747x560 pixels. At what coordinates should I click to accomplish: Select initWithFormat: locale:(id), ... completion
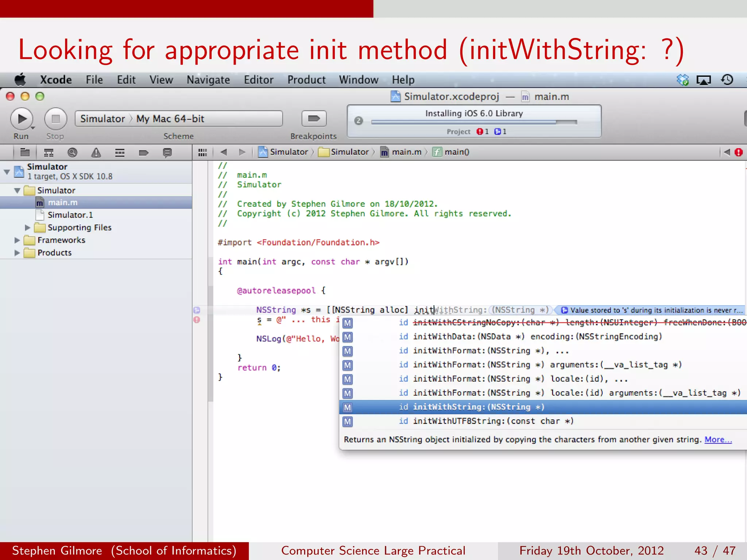click(543, 379)
